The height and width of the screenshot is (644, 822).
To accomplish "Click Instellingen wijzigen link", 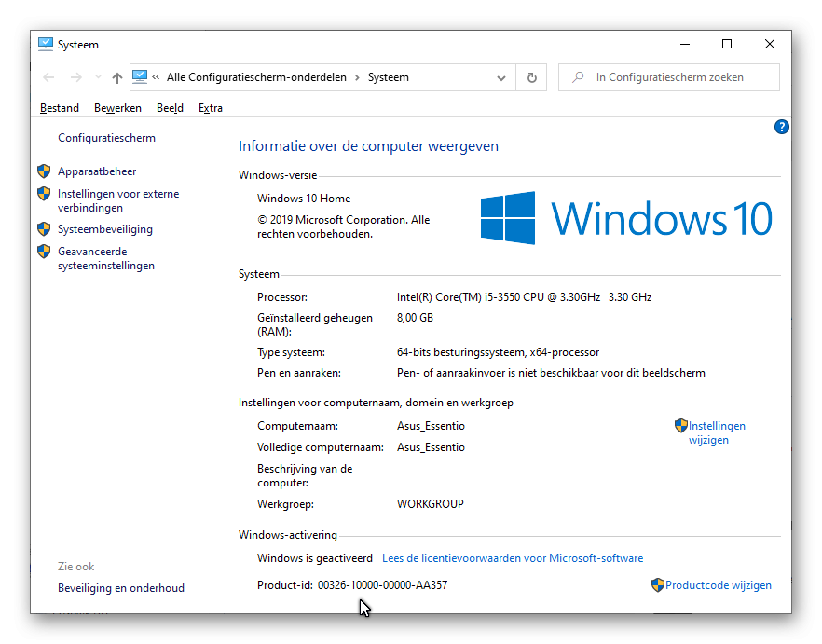I will [717, 433].
